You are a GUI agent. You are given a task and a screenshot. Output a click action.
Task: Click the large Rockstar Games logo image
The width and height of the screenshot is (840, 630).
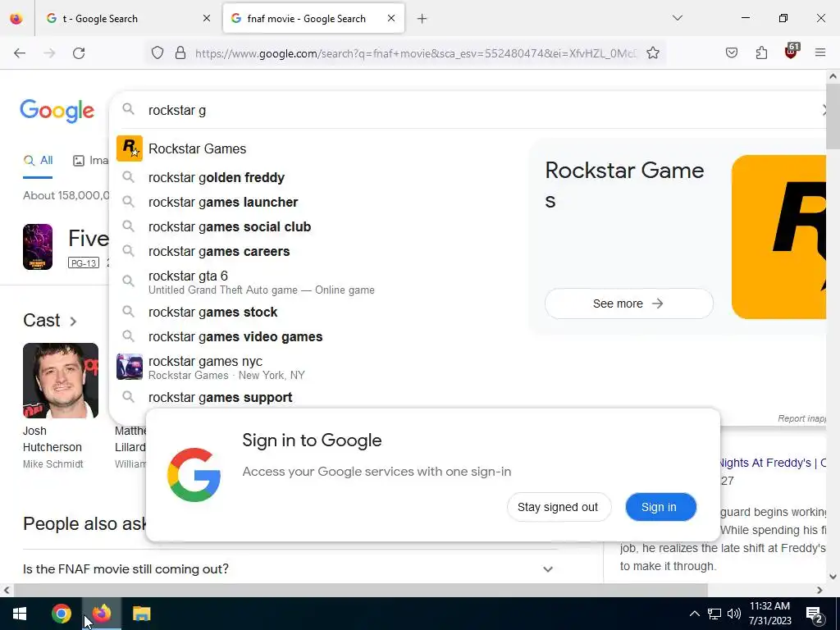click(779, 237)
